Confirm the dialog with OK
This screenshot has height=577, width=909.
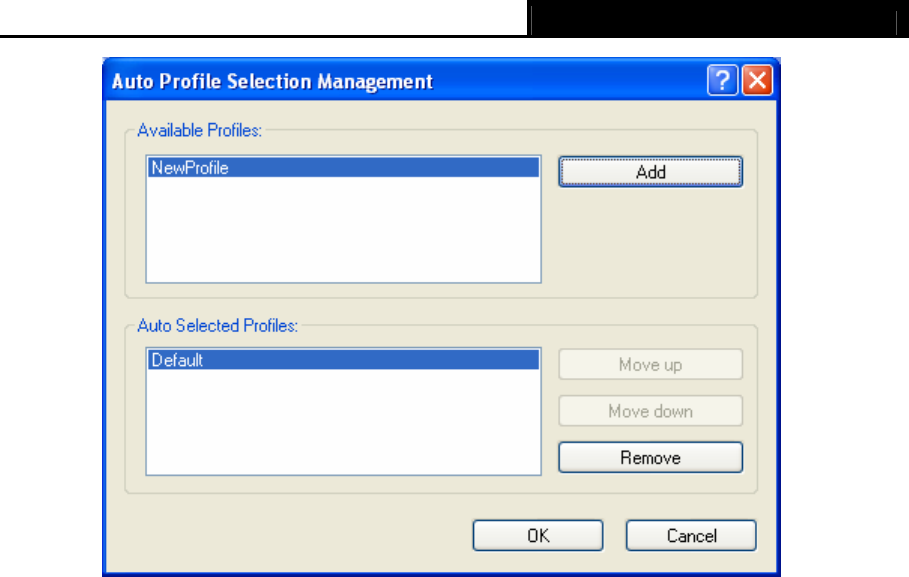[538, 535]
